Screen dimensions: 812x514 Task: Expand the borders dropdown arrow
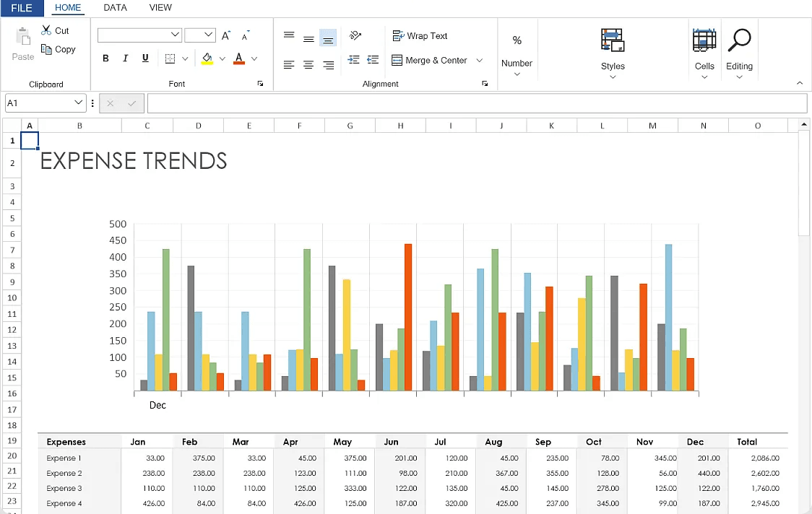pyautogui.click(x=185, y=58)
